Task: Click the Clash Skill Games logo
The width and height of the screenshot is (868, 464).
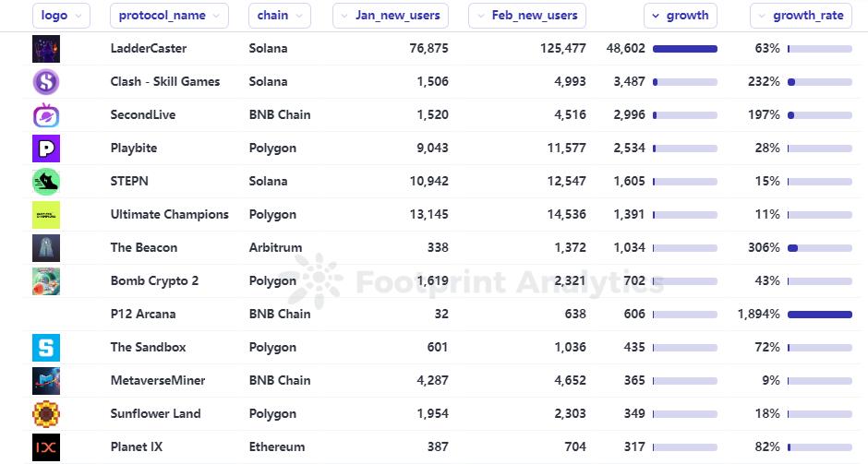Action: click(x=45, y=82)
